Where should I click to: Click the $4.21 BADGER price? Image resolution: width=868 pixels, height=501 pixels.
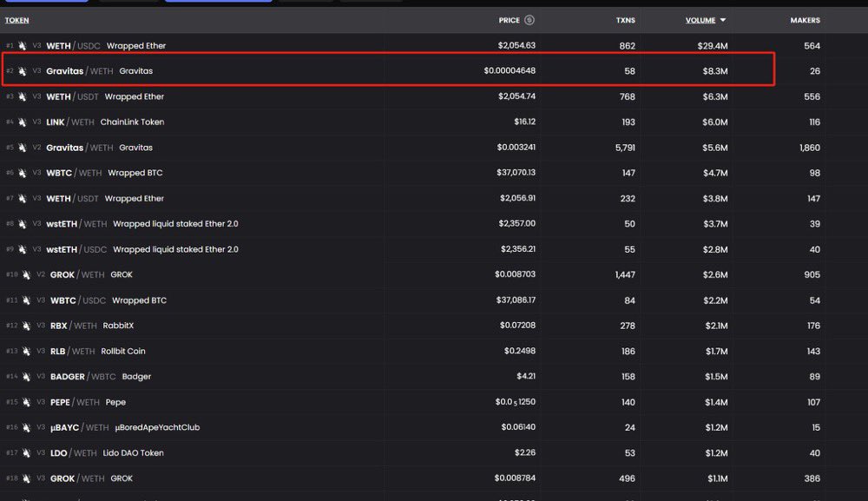tap(526, 377)
